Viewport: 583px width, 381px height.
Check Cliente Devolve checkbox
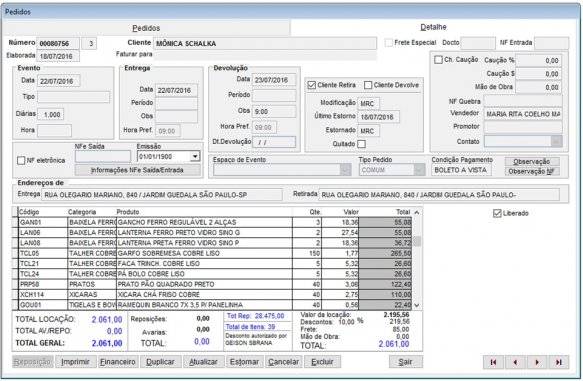tap(368, 85)
